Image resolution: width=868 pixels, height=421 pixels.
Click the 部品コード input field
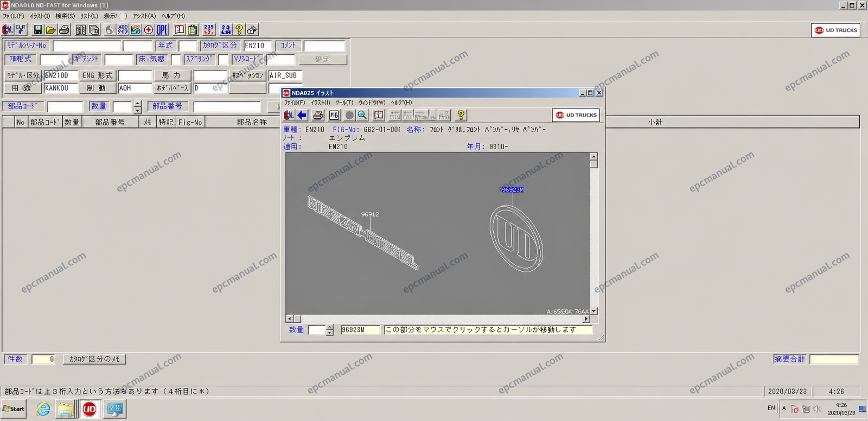(65, 106)
